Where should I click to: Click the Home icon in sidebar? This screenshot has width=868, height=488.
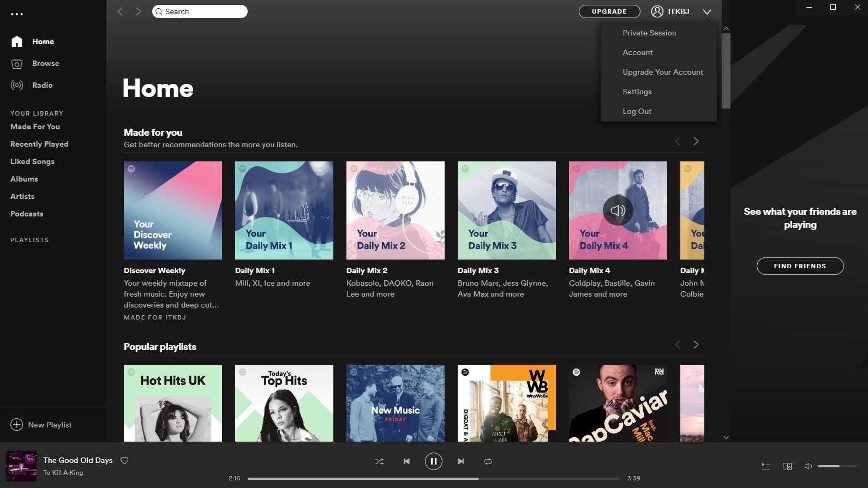pos(17,41)
